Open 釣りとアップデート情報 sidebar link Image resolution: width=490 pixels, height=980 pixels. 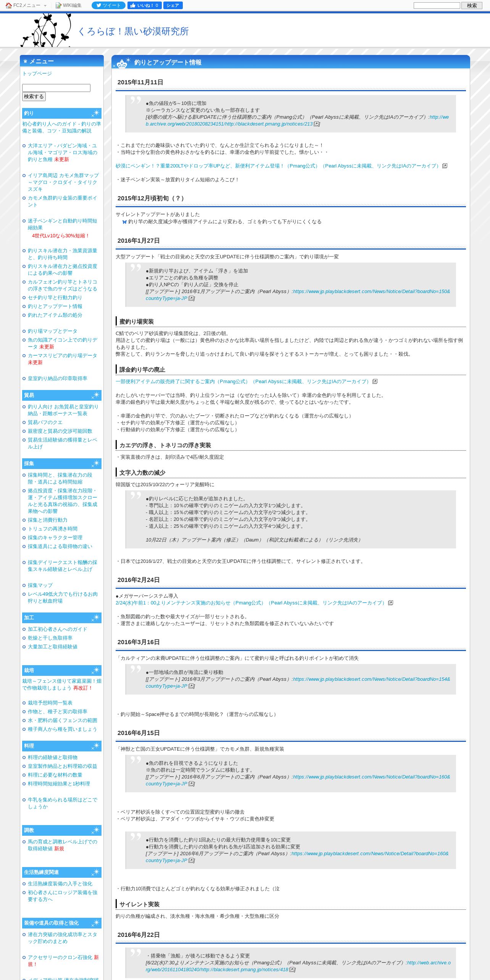[x=55, y=306]
